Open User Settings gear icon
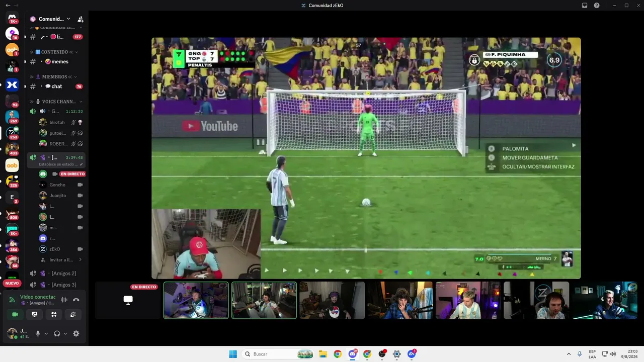The height and width of the screenshot is (362, 644). pos(76,333)
